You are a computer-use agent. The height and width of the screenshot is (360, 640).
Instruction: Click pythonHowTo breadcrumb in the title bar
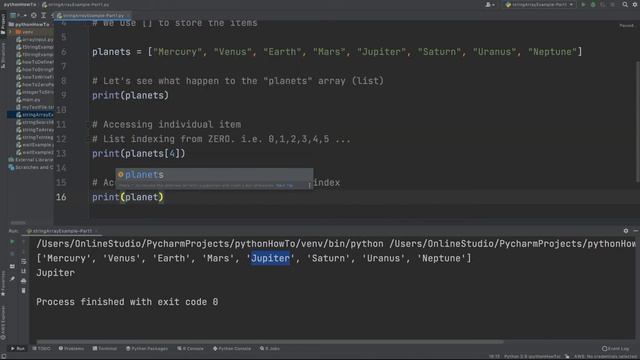click(x=20, y=4)
